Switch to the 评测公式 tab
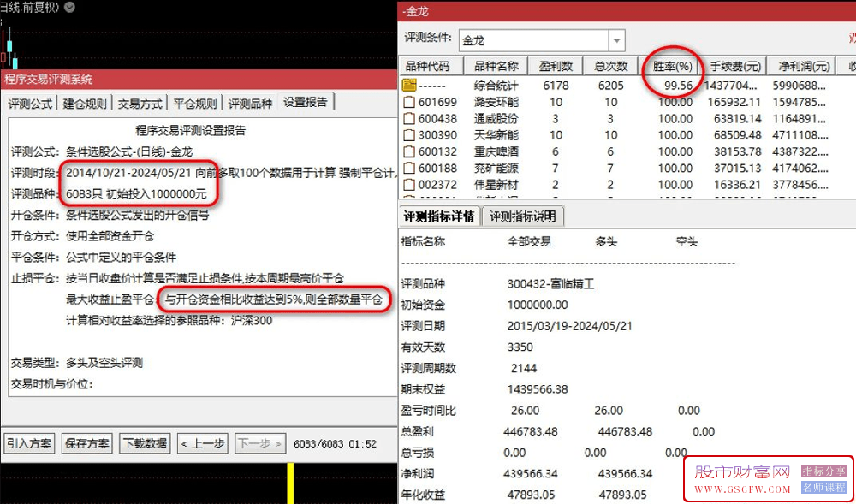856x504 pixels. click(x=31, y=103)
